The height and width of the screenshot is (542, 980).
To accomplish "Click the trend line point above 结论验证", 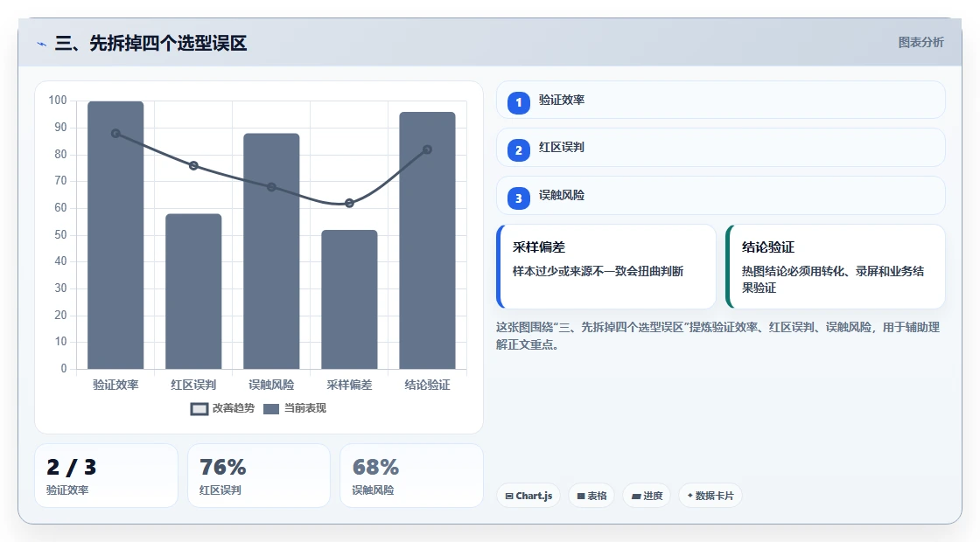I will click(x=428, y=149).
